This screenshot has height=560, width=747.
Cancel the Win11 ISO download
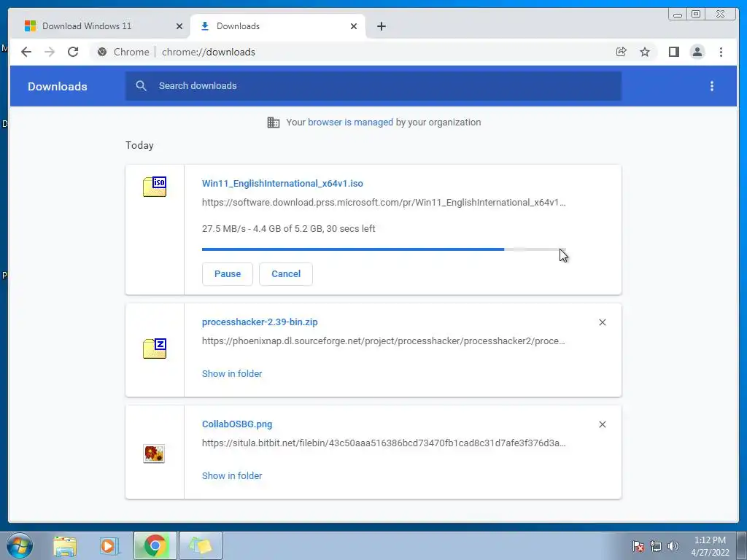[x=286, y=274]
